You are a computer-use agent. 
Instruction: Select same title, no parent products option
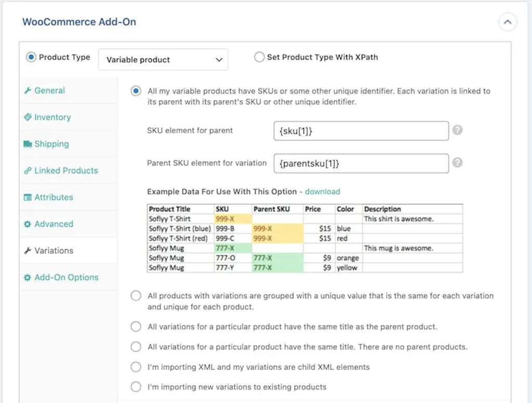coord(136,347)
